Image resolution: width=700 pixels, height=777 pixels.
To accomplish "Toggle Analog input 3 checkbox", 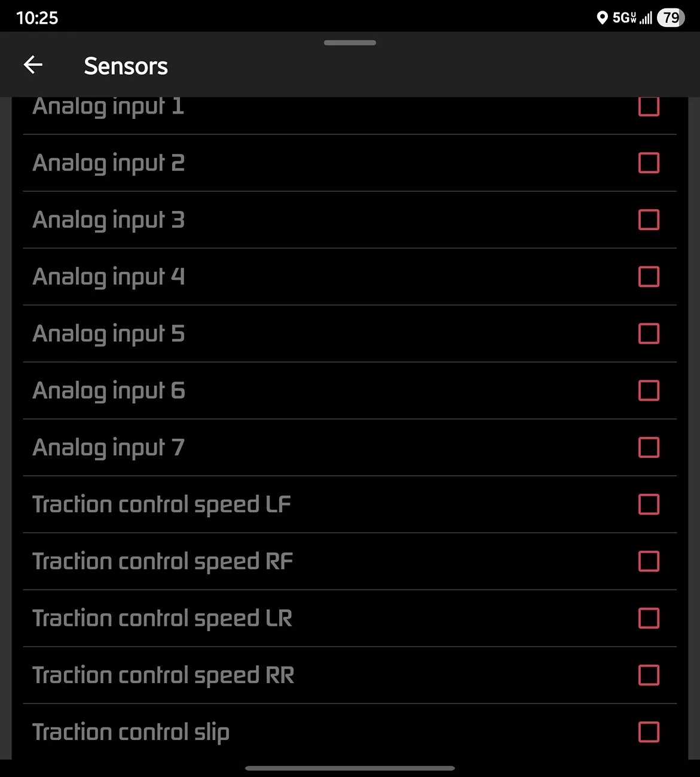I will click(x=649, y=219).
